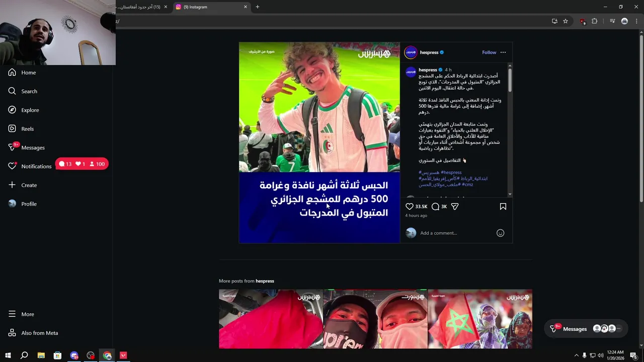Screen dimensions: 644x362
Task: Click the 4 hours ago timestamp
Action: click(416, 216)
